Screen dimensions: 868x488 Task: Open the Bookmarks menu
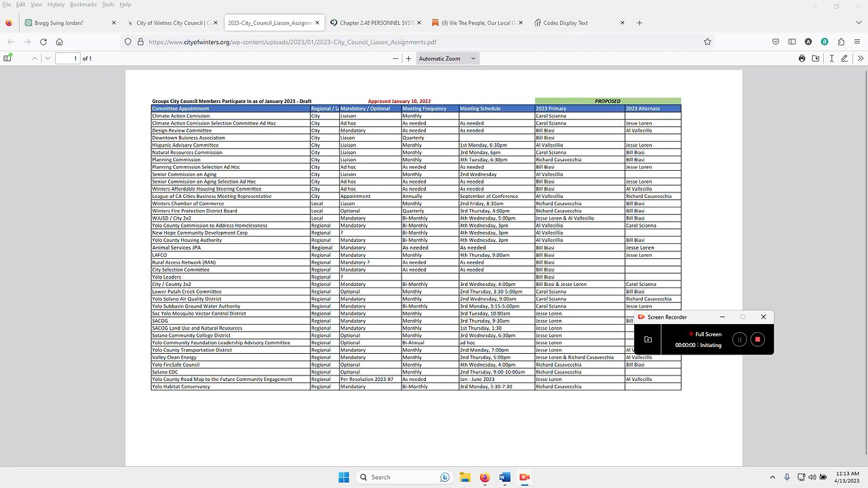83,5
